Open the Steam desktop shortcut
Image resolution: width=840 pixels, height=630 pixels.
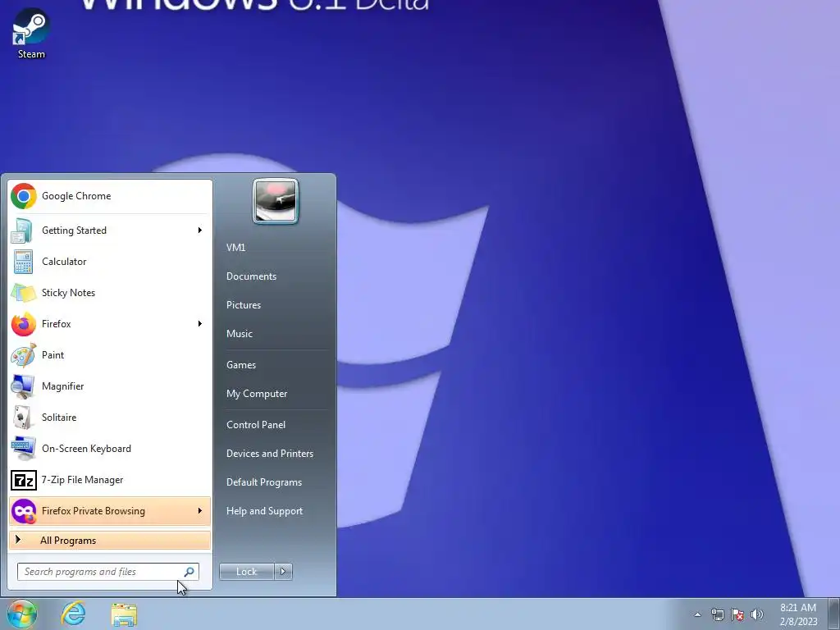(31, 33)
